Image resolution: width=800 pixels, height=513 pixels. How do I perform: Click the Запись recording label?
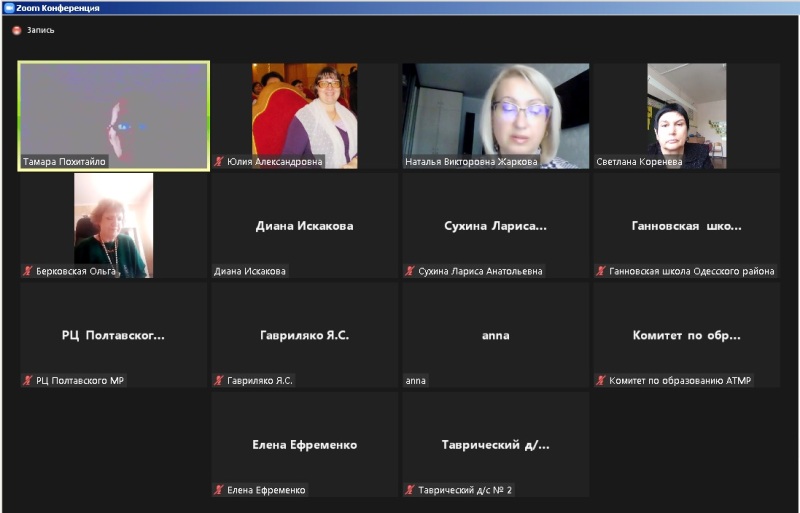click(x=40, y=31)
